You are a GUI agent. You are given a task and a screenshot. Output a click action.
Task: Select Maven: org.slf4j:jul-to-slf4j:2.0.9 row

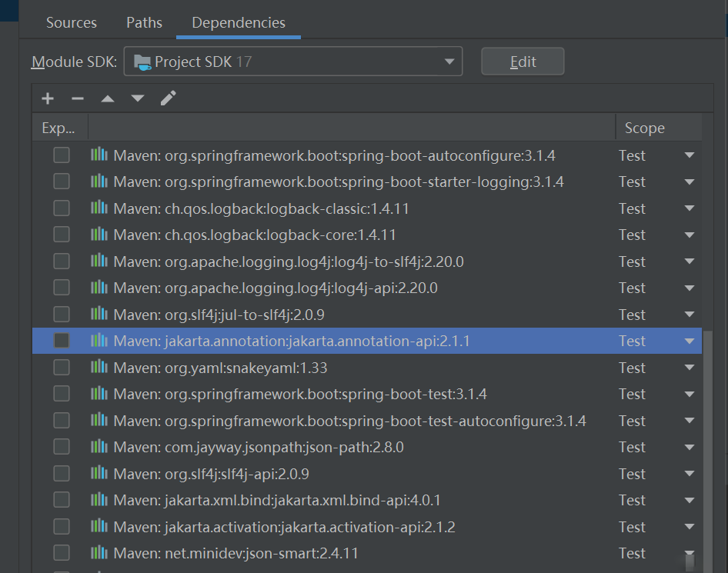tap(367, 314)
